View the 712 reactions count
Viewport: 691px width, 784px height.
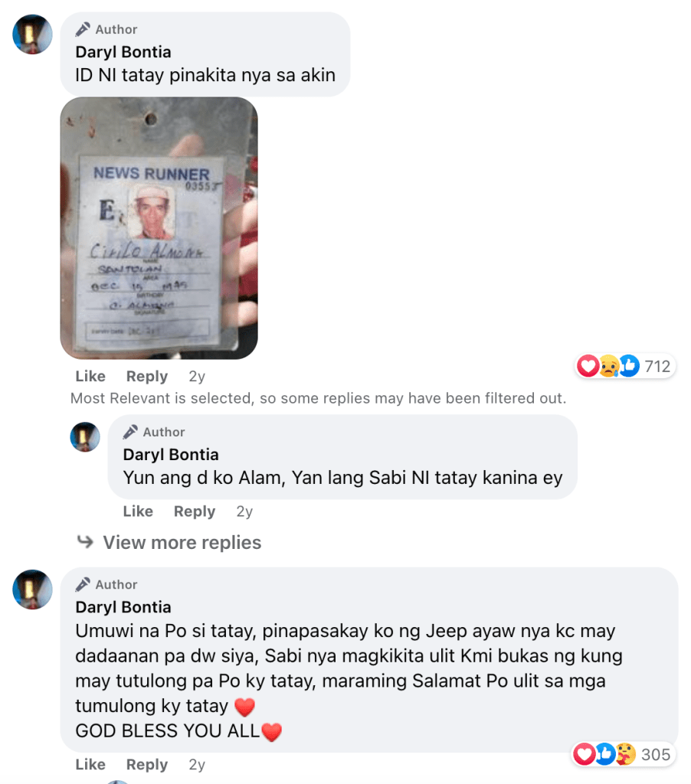[657, 367]
